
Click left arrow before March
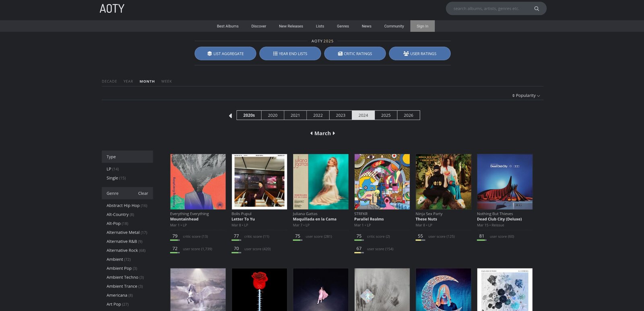tap(311, 133)
